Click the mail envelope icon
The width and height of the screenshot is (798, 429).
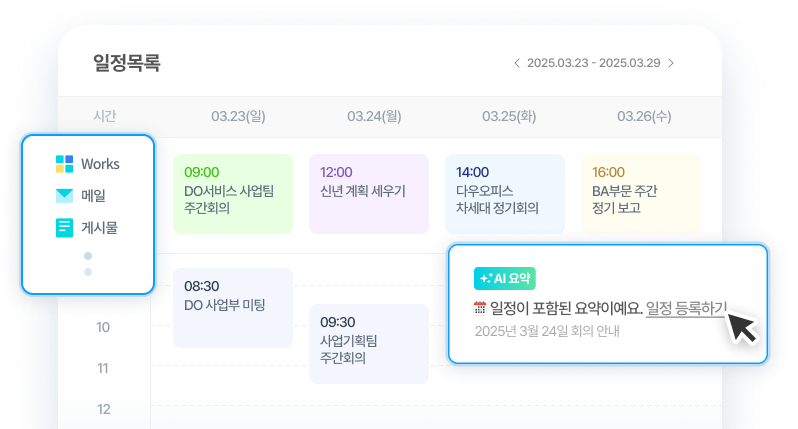tap(64, 196)
